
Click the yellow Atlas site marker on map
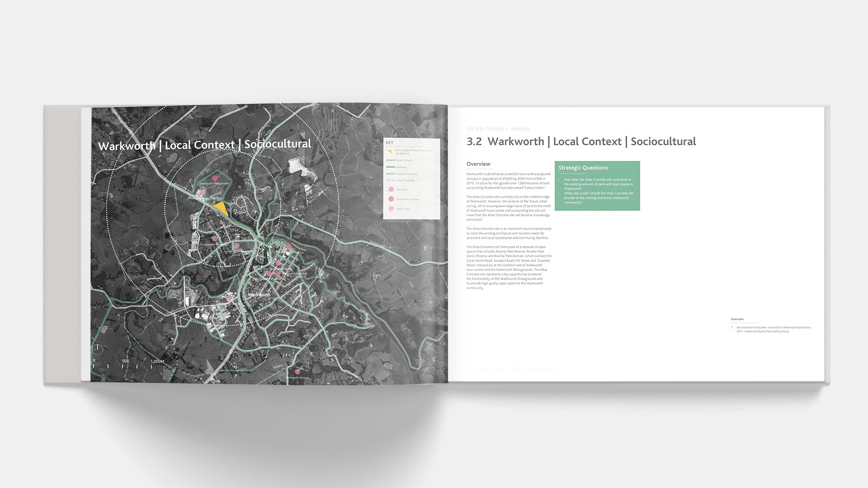pos(221,208)
